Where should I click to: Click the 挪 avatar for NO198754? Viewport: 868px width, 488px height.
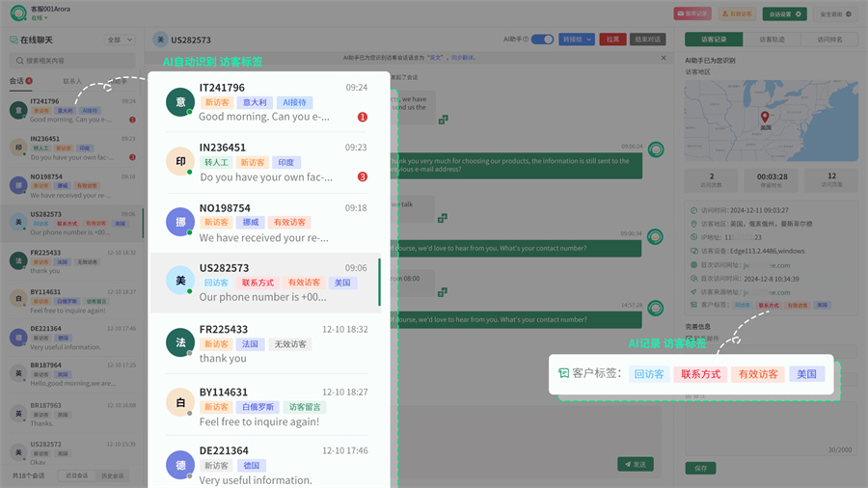[180, 222]
